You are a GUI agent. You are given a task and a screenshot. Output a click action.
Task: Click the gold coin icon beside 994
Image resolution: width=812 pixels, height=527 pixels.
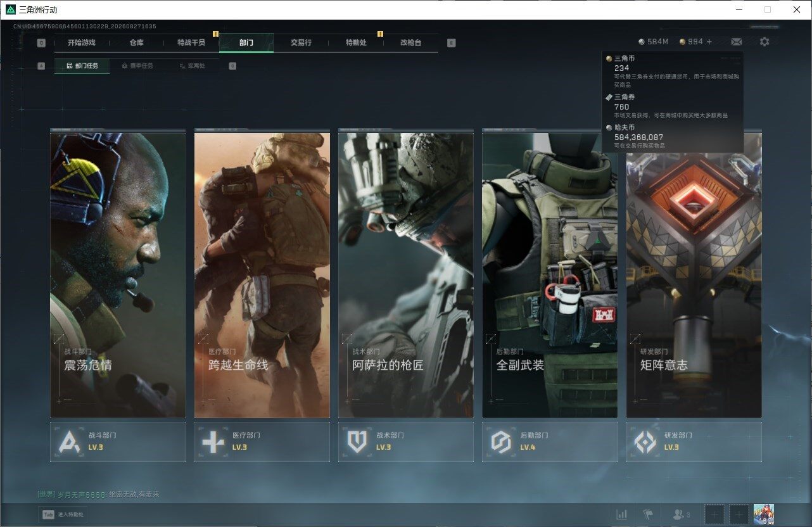click(x=682, y=42)
